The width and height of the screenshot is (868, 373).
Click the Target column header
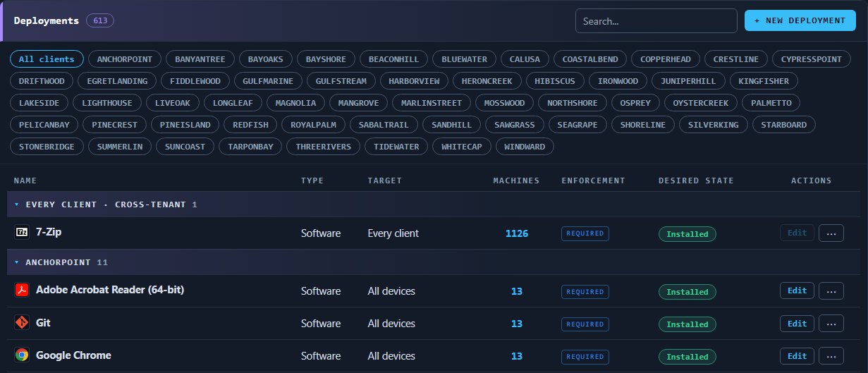pyautogui.click(x=385, y=181)
